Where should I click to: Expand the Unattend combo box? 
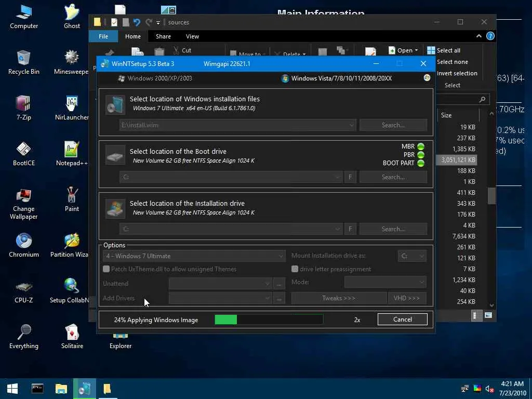pos(220,284)
